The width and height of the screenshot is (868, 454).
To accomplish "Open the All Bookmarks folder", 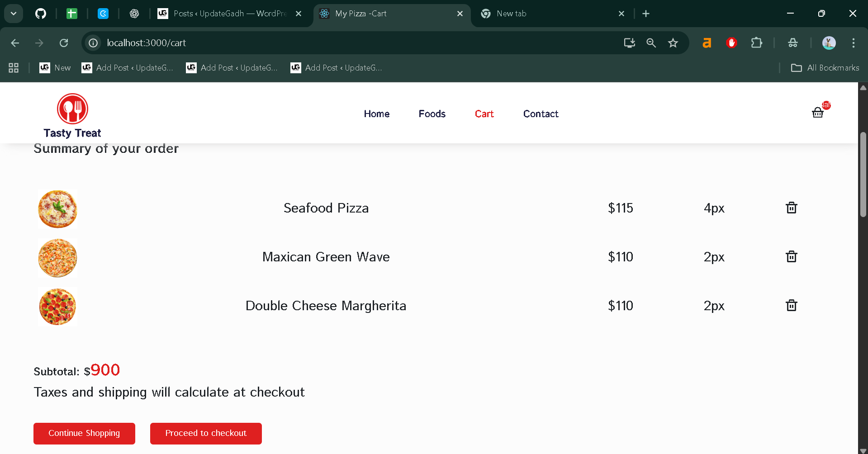I will click(825, 68).
